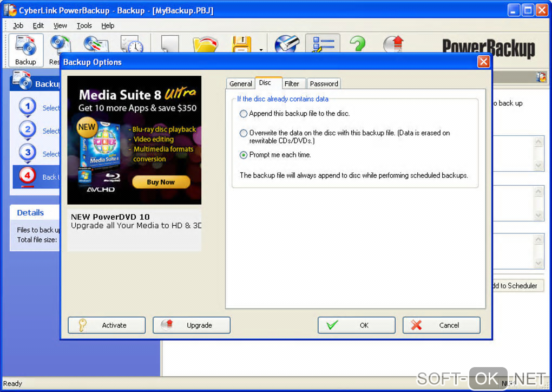The image size is (552, 392).
Task: Click the Compare disc toolbar icon
Action: (96, 44)
